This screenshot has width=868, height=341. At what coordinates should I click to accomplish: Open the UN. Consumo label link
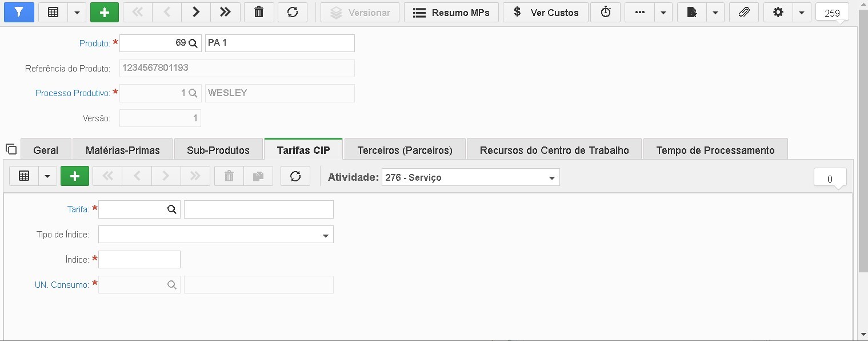click(62, 285)
